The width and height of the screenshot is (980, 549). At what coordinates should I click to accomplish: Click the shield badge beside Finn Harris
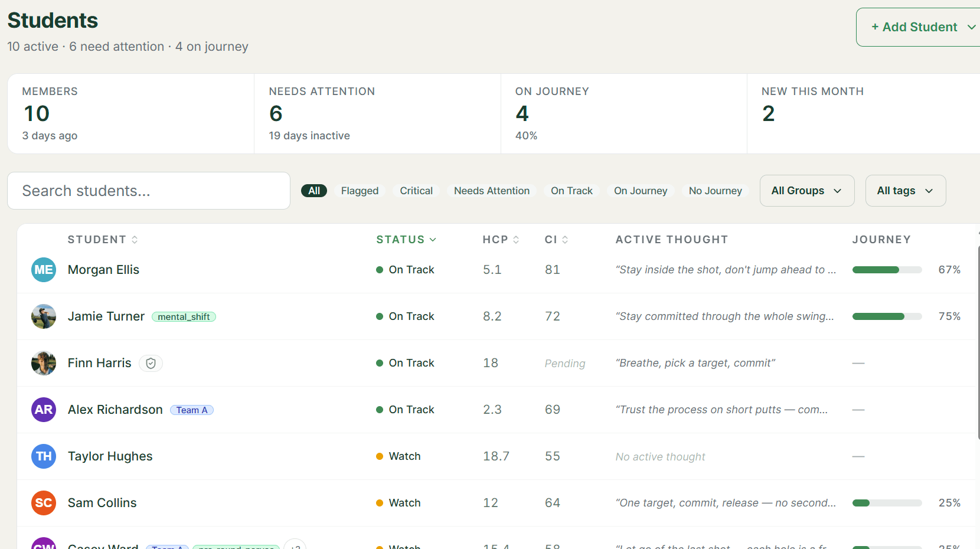(x=151, y=363)
